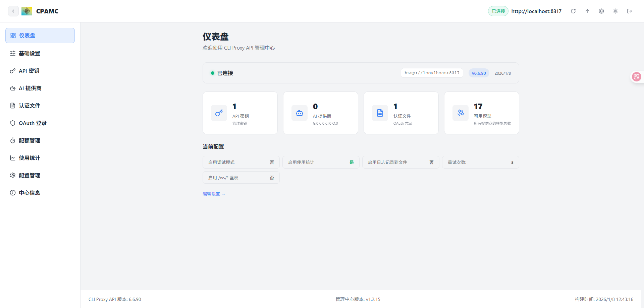644x308 pixels.
Task: Collapse sidebar with back chevron button
Action: coord(13,11)
